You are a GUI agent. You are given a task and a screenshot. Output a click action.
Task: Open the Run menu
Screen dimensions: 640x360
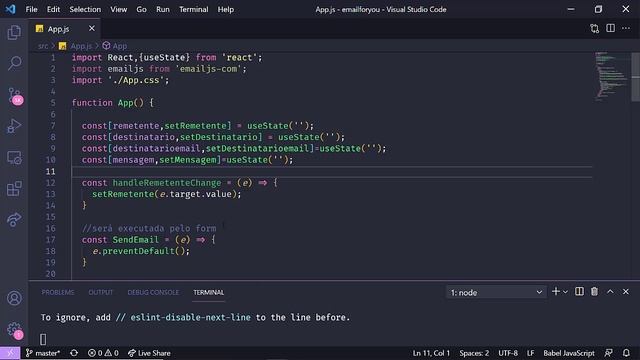point(162,9)
